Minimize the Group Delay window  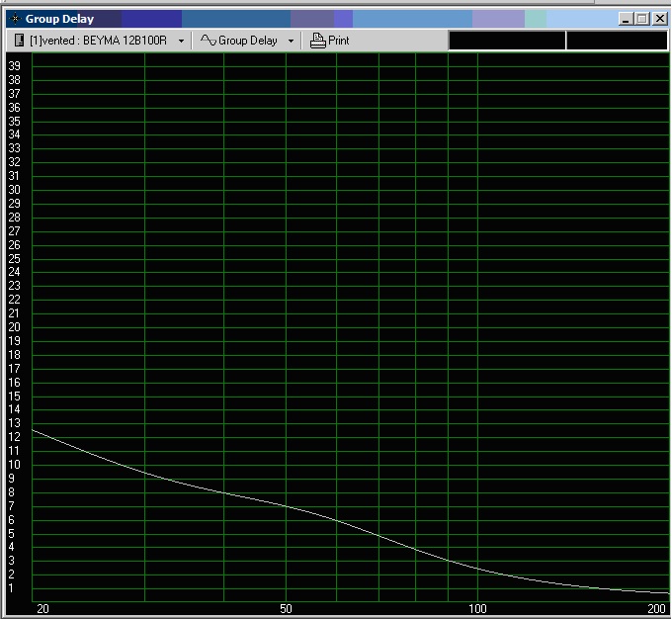(627, 19)
